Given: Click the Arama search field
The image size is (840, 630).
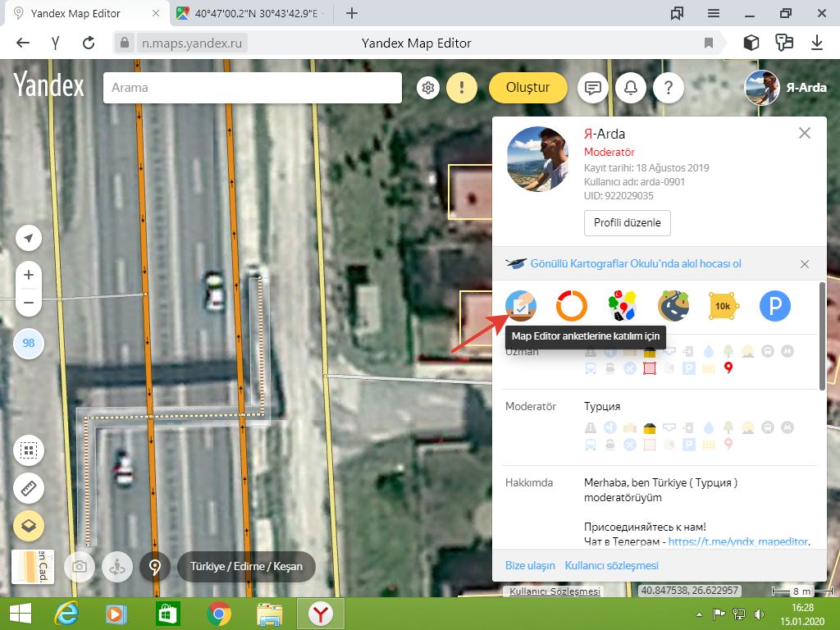Looking at the screenshot, I should pos(253,87).
